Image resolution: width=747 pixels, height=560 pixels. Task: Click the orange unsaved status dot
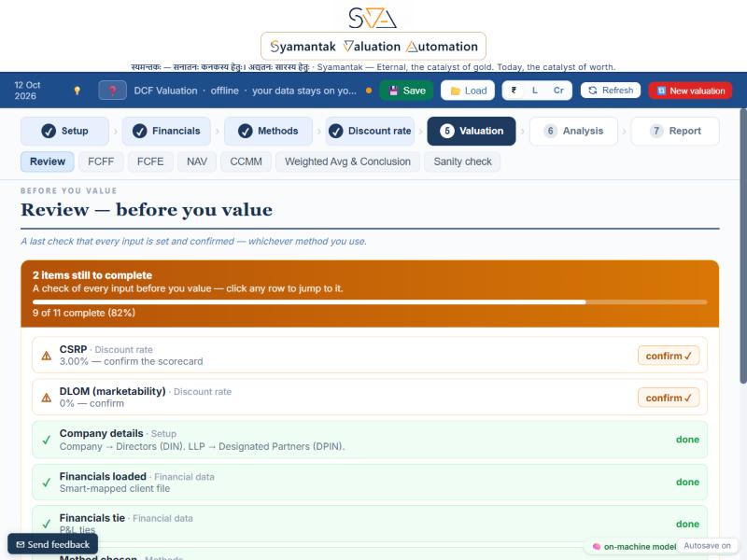point(369,91)
